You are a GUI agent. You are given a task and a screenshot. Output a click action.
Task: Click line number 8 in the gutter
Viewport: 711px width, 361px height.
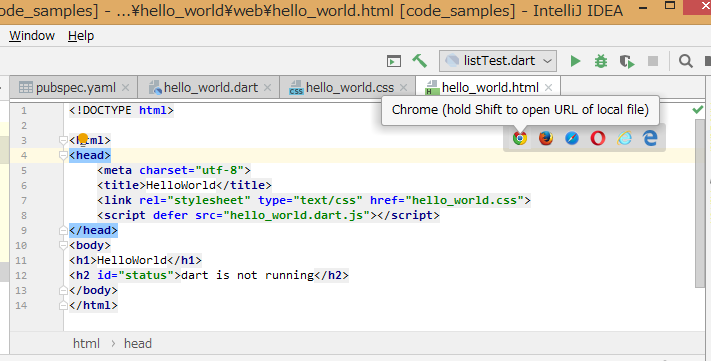[24, 215]
